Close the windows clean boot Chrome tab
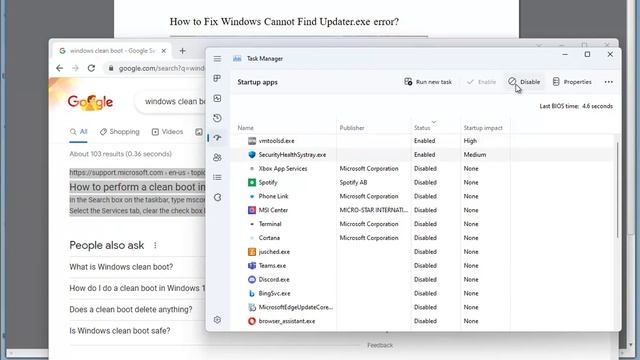Image resolution: width=640 pixels, height=360 pixels. [x=164, y=51]
